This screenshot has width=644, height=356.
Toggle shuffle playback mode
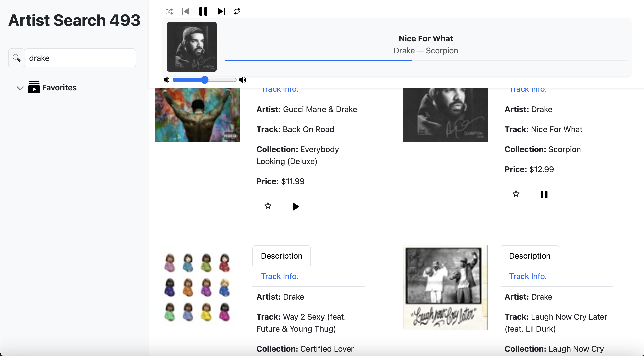(169, 11)
